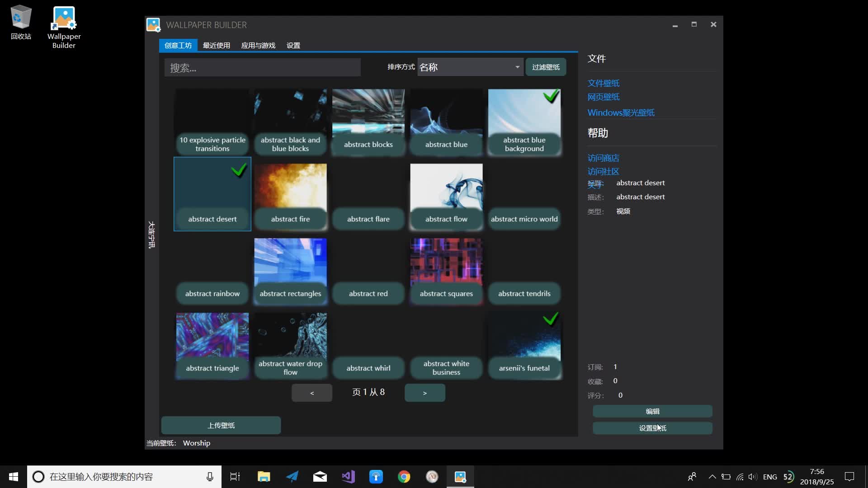Go to next page with > button
Image resolution: width=868 pixels, height=488 pixels.
click(x=425, y=393)
